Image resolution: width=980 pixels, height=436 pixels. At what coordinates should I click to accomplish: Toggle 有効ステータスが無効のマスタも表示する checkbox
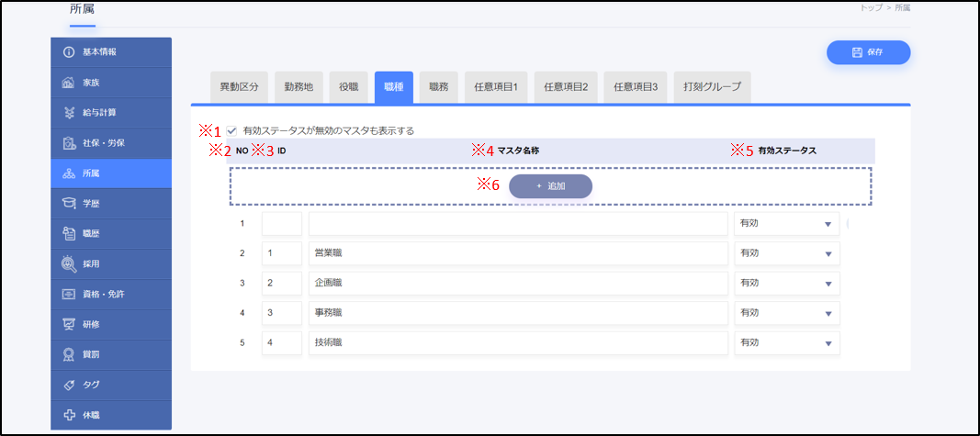point(231,131)
